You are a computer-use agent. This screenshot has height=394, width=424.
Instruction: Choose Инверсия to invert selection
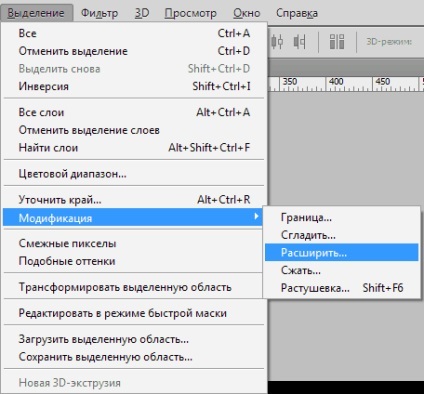(134, 86)
